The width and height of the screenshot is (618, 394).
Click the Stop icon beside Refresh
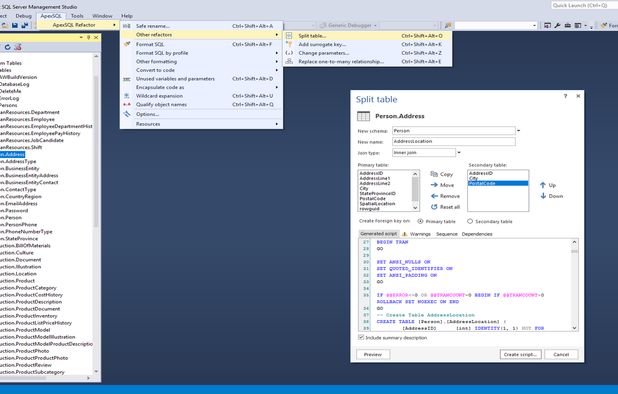tap(18, 47)
